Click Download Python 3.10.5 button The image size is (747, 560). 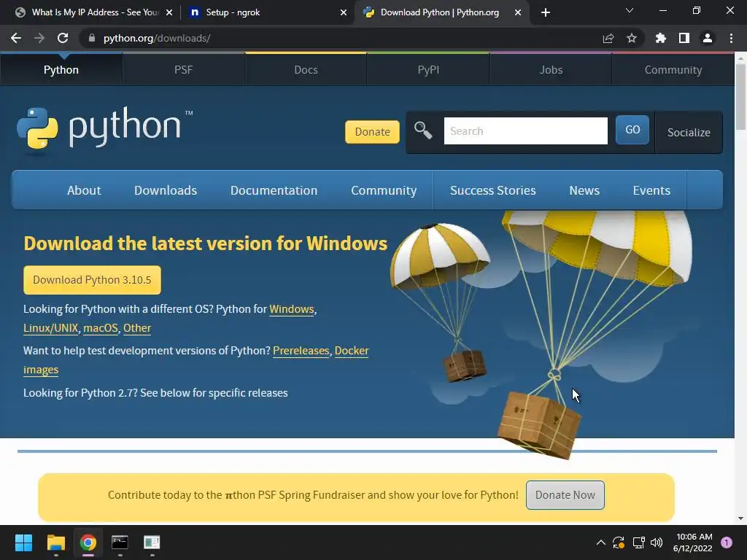tap(92, 280)
